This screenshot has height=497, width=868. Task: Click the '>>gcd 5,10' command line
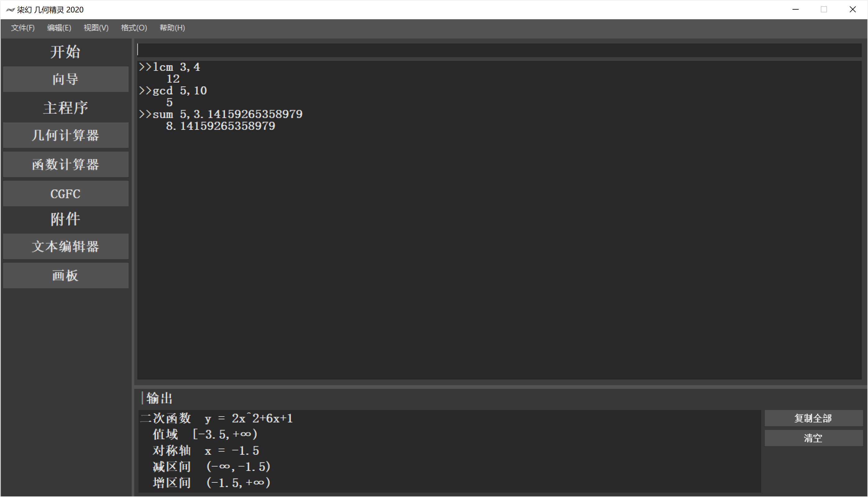(173, 91)
